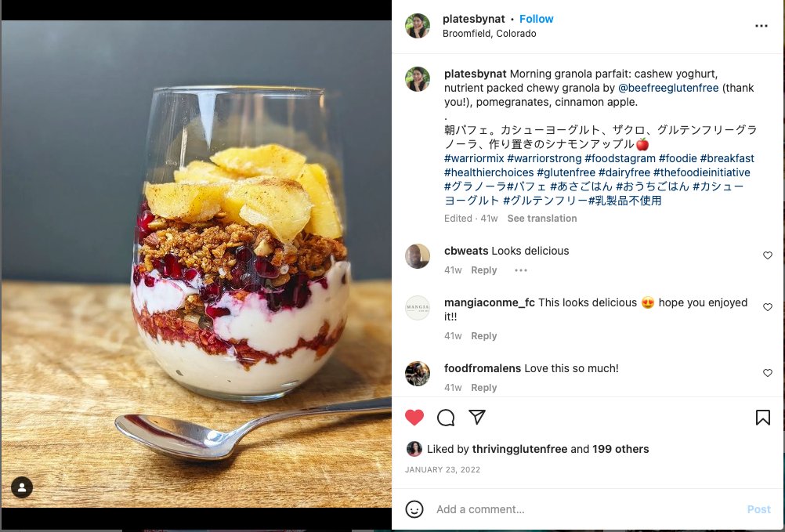Follow platesbynat

[536, 19]
